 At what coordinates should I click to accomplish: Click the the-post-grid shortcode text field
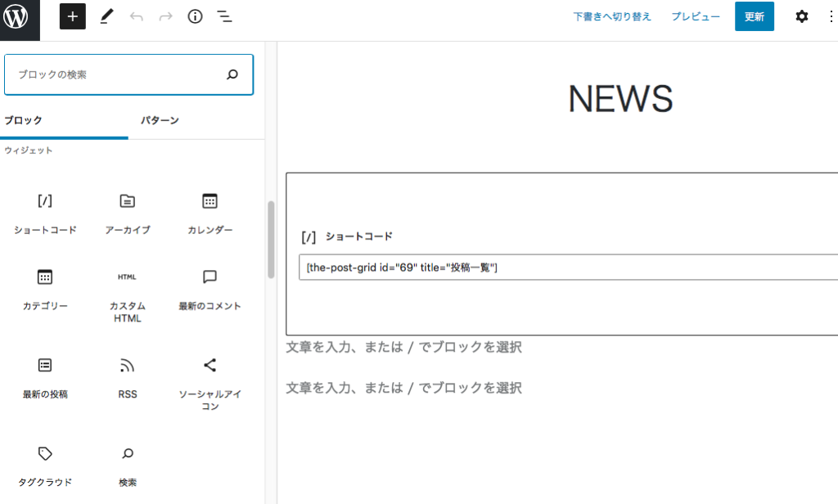pyautogui.click(x=568, y=268)
